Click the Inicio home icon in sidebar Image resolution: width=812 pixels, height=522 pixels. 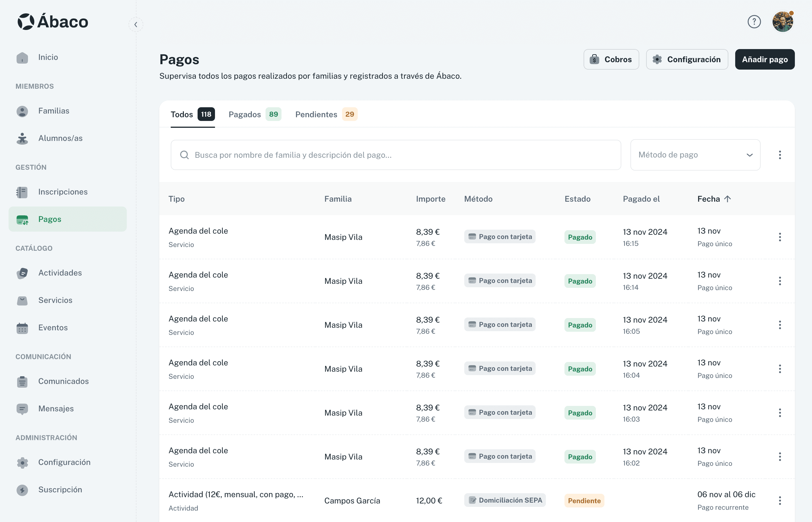[x=22, y=58]
